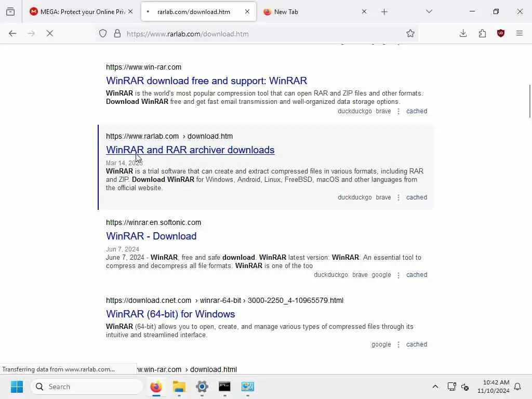
Task: Open the Control Panel icon on the taskbar
Action: coord(248,387)
